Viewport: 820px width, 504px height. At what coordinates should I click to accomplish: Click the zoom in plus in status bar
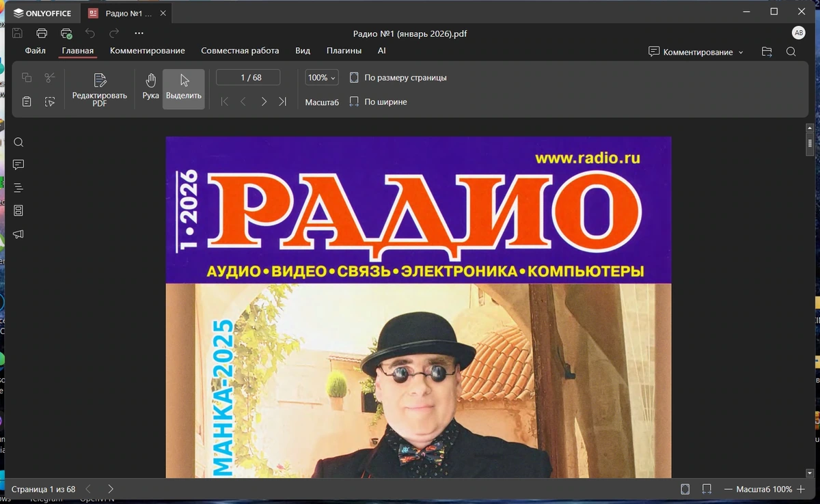801,489
